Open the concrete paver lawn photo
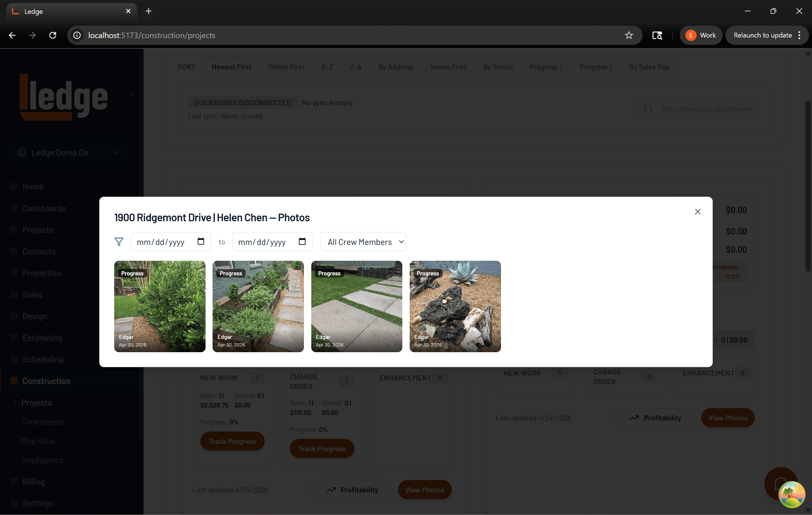This screenshot has width=812, height=515. pyautogui.click(x=356, y=306)
